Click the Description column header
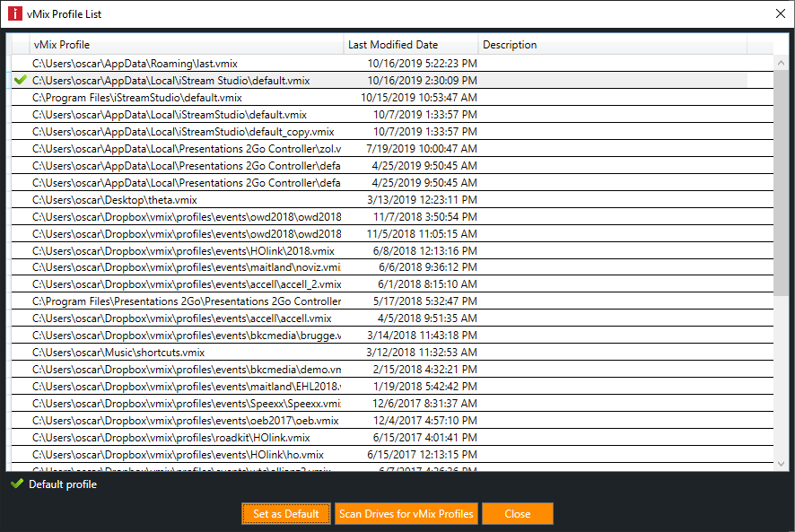Screen dimensions: 795x532 613,45
